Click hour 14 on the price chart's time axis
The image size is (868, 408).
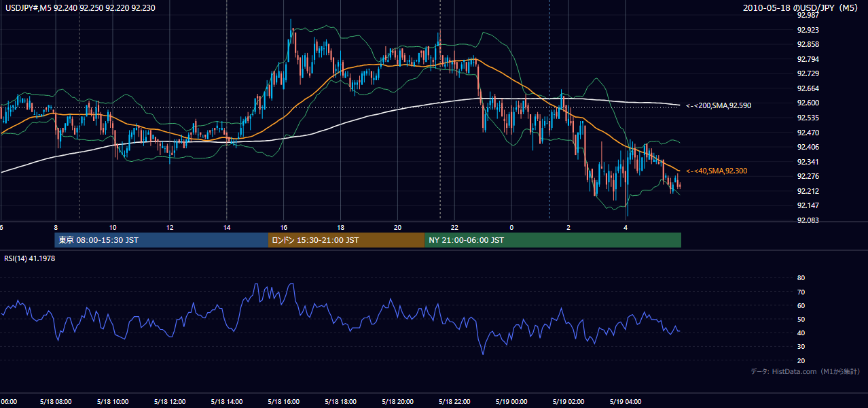coord(227,228)
